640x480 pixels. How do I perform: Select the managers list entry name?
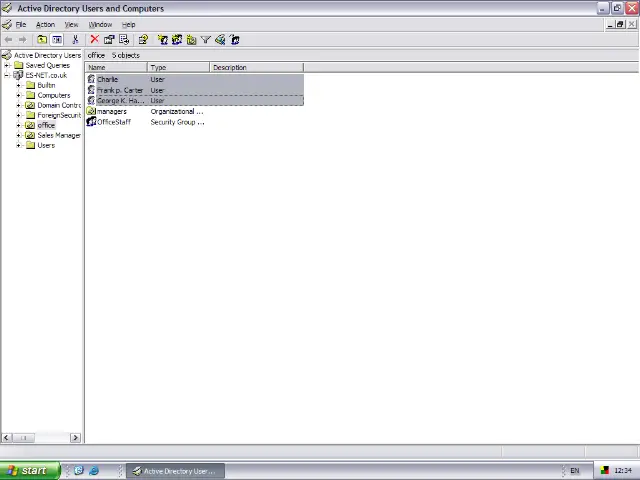point(112,111)
